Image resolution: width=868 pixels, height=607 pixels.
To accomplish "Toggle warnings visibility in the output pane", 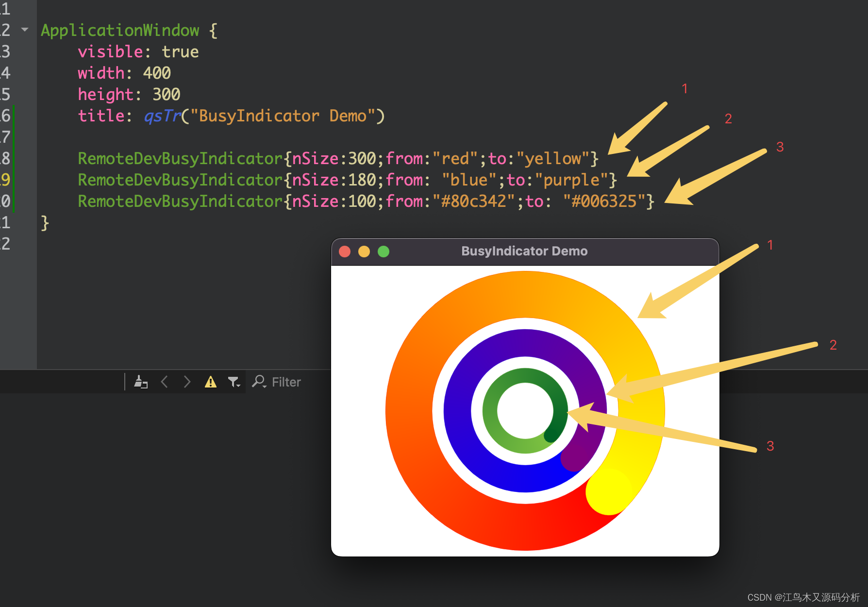I will [x=210, y=382].
